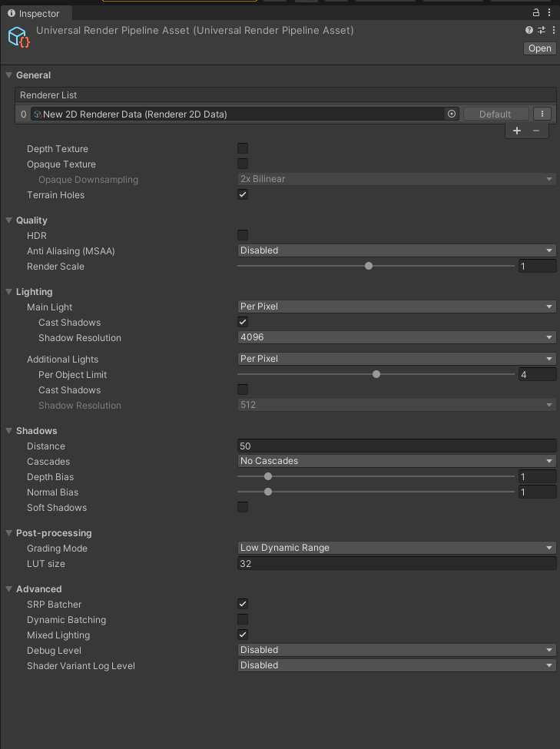Click the Renderer List header
Image resolution: width=560 pixels, height=749 pixels.
coord(285,95)
